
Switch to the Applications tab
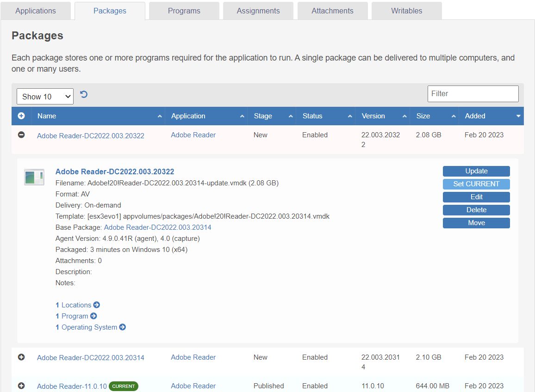36,10
